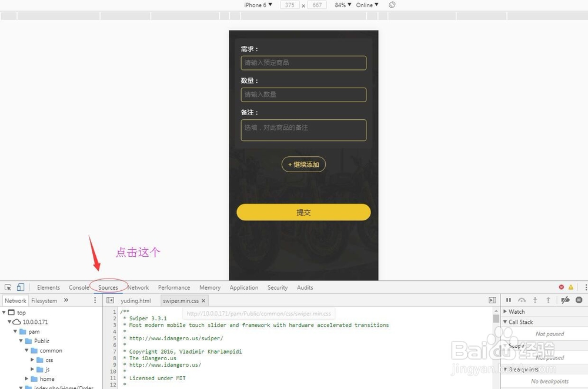The image size is (588, 389).
Task: Select the Filesystem navigator sub-tab
Action: coord(44,300)
